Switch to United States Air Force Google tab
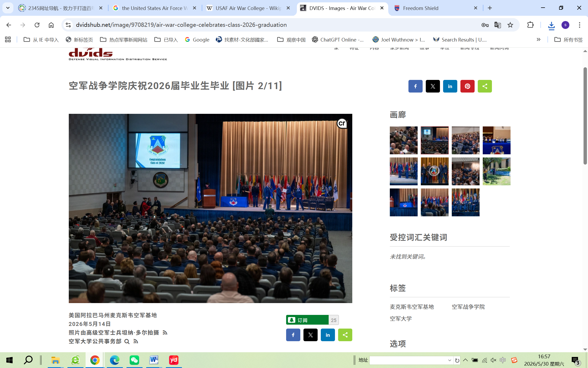Screen dimensions: 588x368 pos(154,8)
